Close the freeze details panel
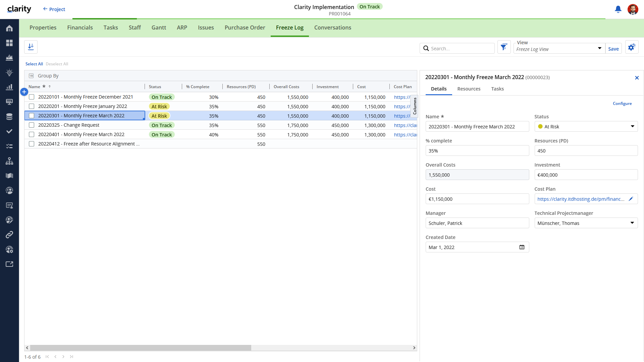Viewport: 644px width, 362px height. coord(637,78)
